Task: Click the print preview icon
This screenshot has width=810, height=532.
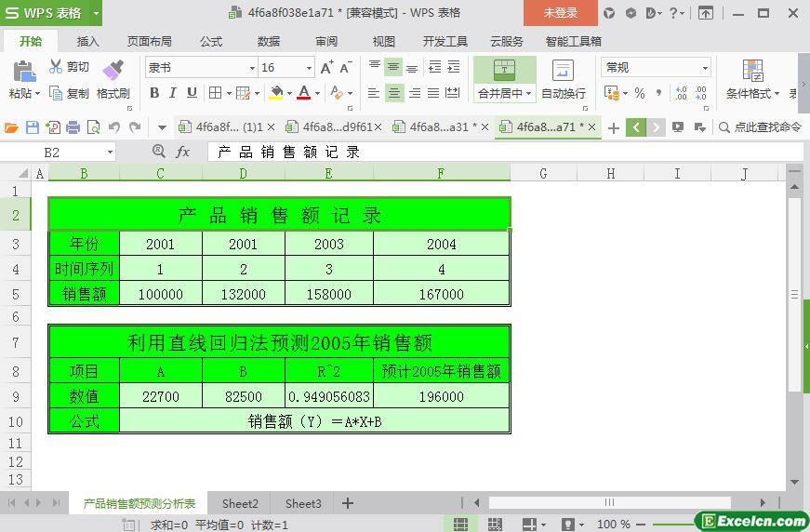Action: coord(94,127)
